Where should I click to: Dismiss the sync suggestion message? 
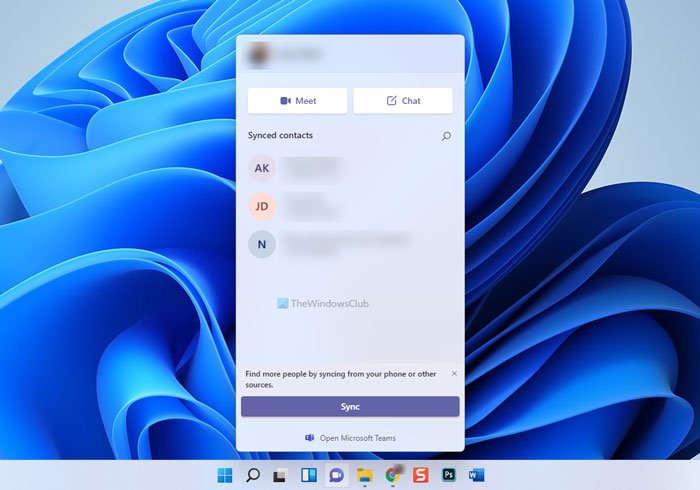click(x=454, y=374)
